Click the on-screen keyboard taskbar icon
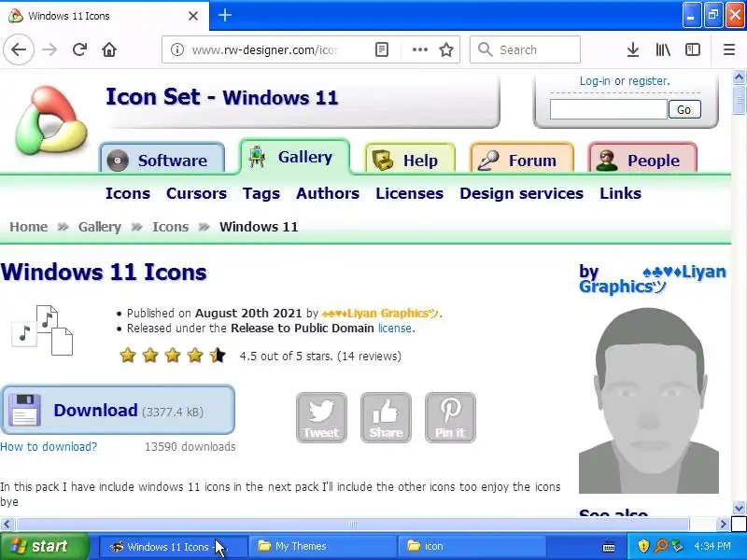Image resolution: width=747 pixels, height=560 pixels. (x=609, y=547)
